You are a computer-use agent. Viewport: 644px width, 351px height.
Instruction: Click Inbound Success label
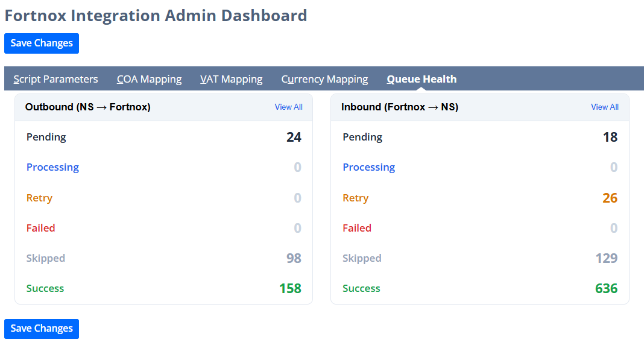(361, 288)
